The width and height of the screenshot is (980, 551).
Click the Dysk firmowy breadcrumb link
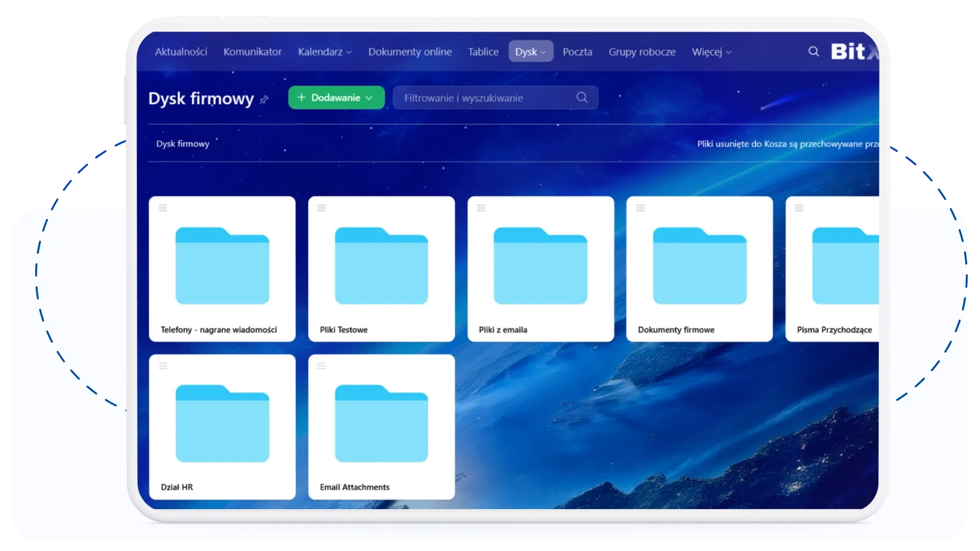click(183, 144)
